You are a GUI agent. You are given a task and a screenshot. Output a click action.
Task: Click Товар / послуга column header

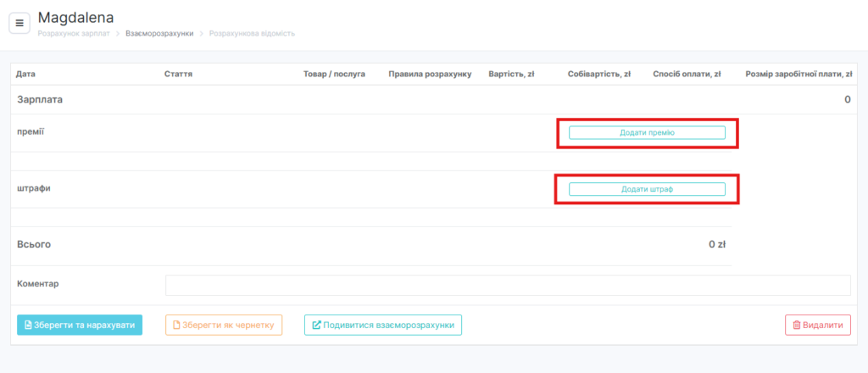334,75
